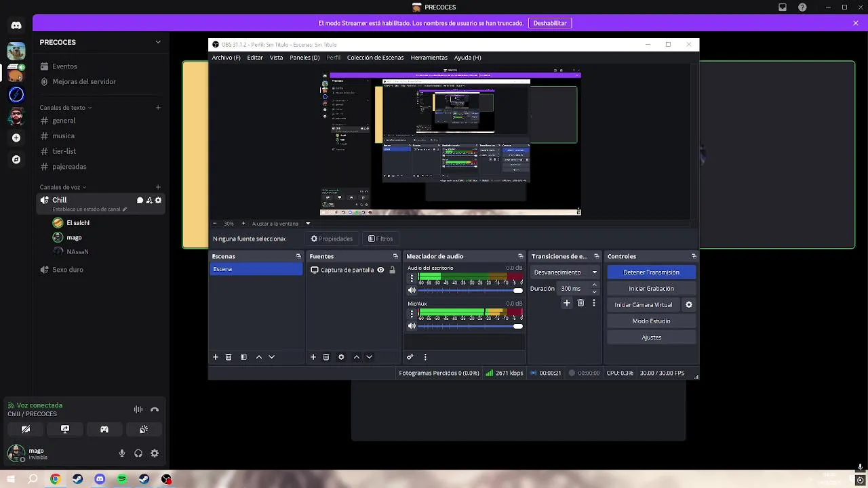
Task: Open transition properties three-dot menu
Action: click(x=594, y=303)
